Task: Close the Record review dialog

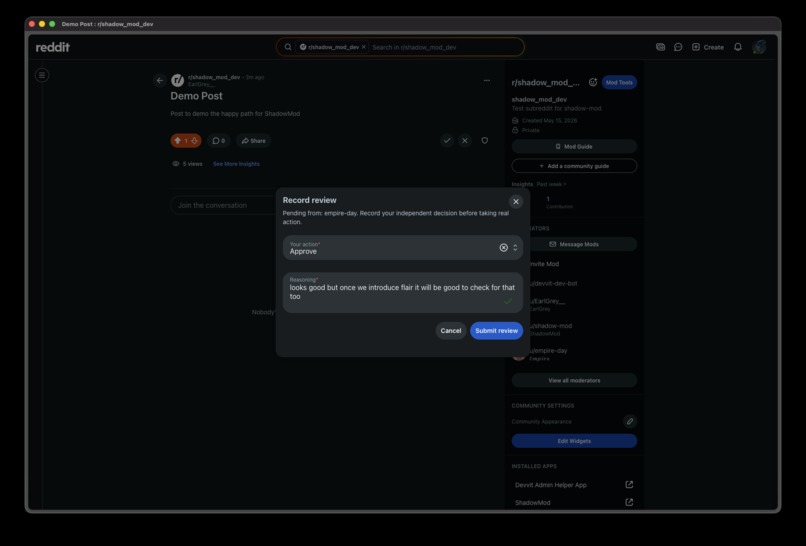Action: pos(516,202)
